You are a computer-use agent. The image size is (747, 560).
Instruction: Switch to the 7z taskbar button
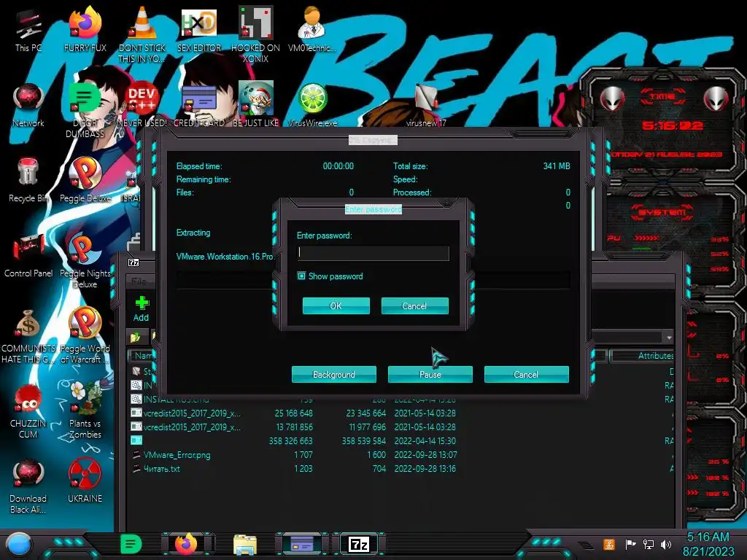pyautogui.click(x=359, y=544)
